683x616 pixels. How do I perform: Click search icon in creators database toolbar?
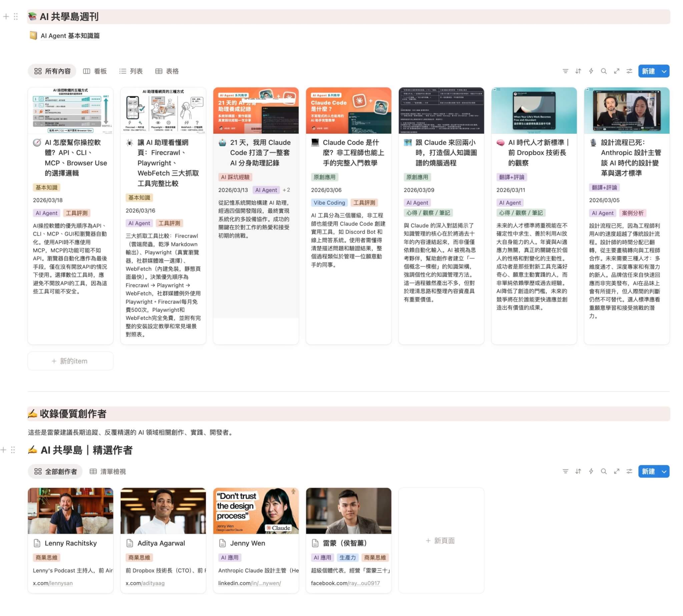click(x=604, y=471)
